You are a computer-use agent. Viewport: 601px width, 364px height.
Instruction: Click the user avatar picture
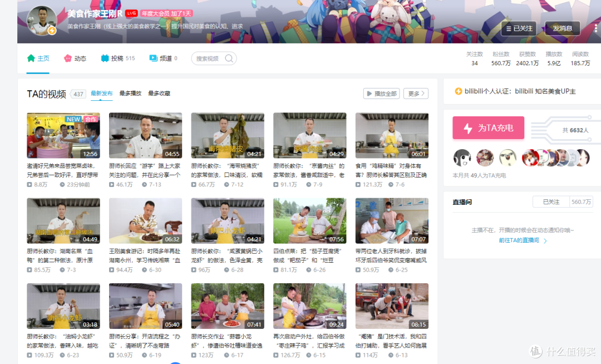(41, 21)
